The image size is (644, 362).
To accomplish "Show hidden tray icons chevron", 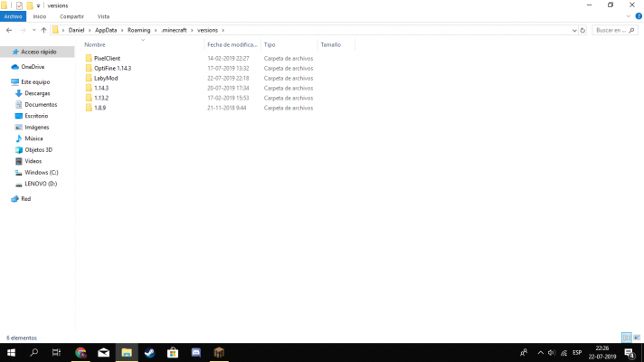I will tap(541, 353).
